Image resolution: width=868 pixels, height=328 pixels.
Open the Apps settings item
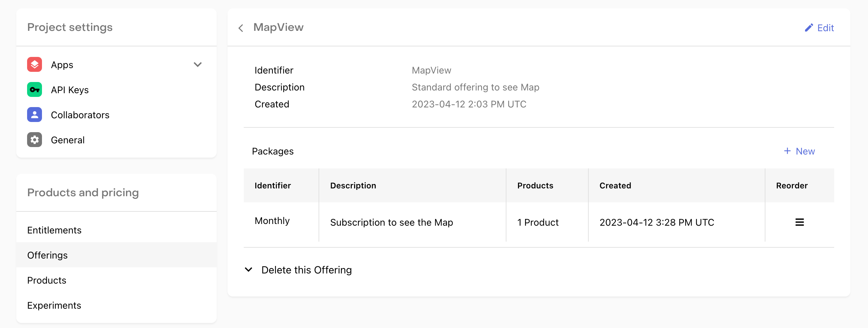[x=116, y=64]
